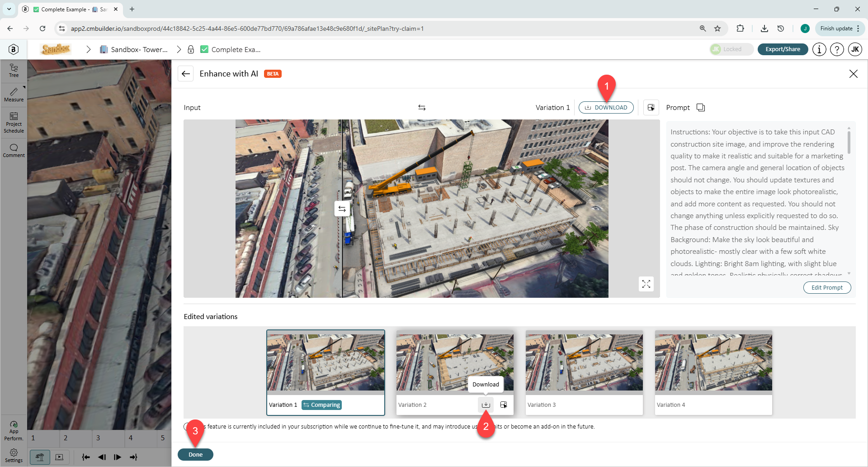Download Variation 2 image
This screenshot has width=868, height=467.
click(486, 405)
